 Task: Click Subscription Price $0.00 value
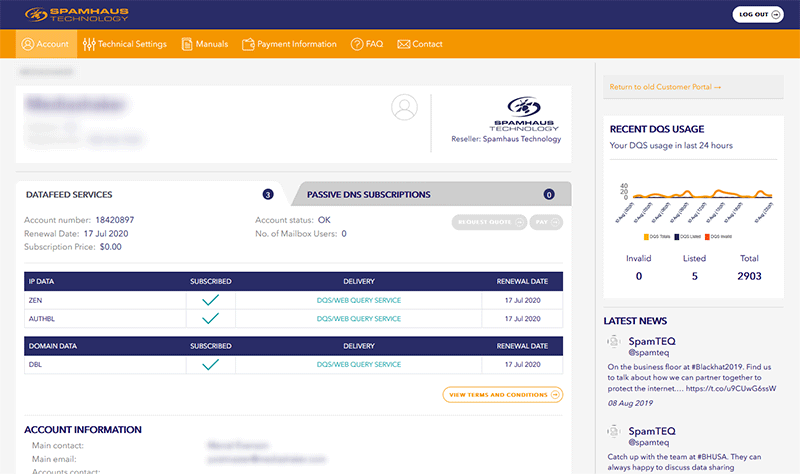point(111,247)
